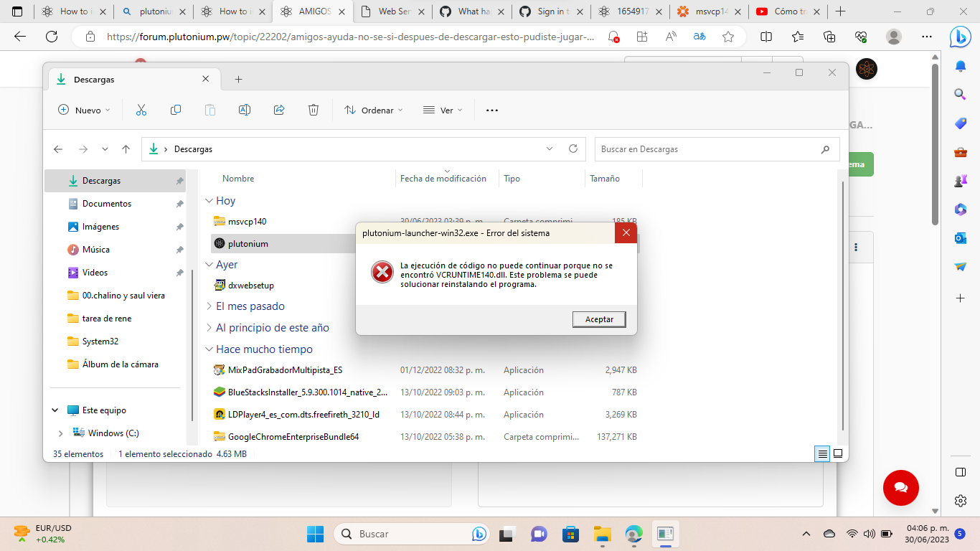
Task: Open File Explorer from the taskbar
Action: [602, 534]
